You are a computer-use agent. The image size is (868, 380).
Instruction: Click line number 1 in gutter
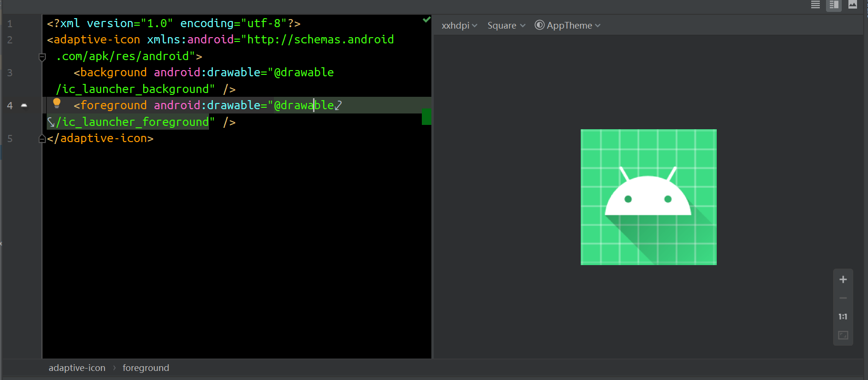click(x=10, y=24)
